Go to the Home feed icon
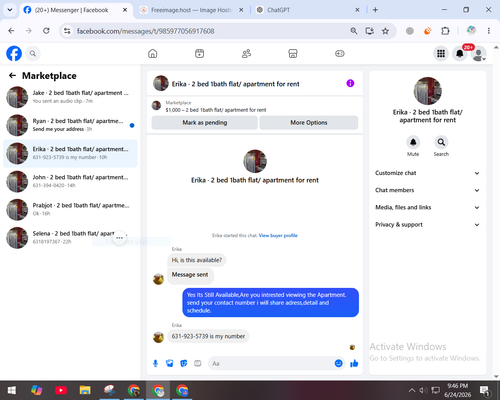The width and height of the screenshot is (500, 400). point(153,53)
